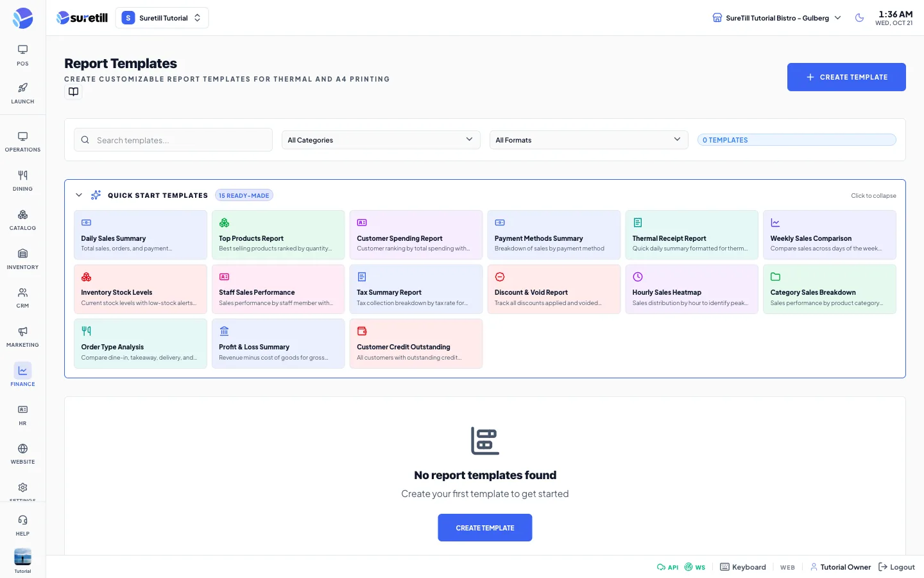
Task: Collapse the Quick Start Templates chevron
Action: pos(79,195)
